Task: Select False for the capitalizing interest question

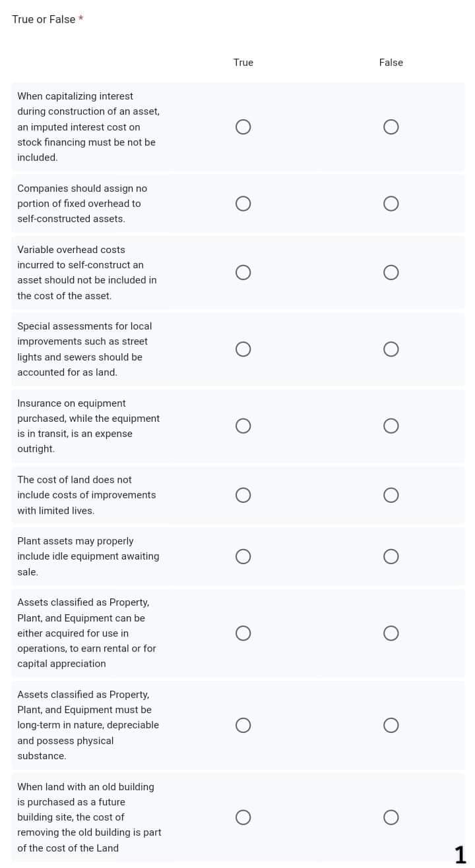Action: pos(391,127)
